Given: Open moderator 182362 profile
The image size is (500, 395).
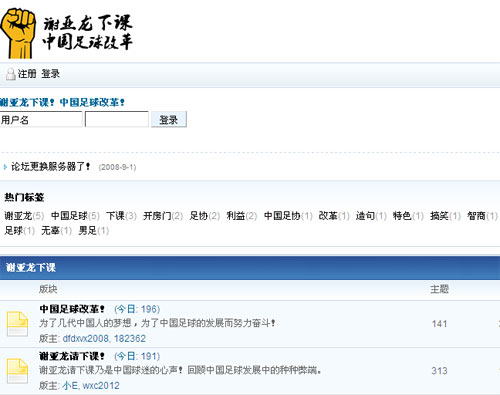Looking at the screenshot, I should [130, 338].
